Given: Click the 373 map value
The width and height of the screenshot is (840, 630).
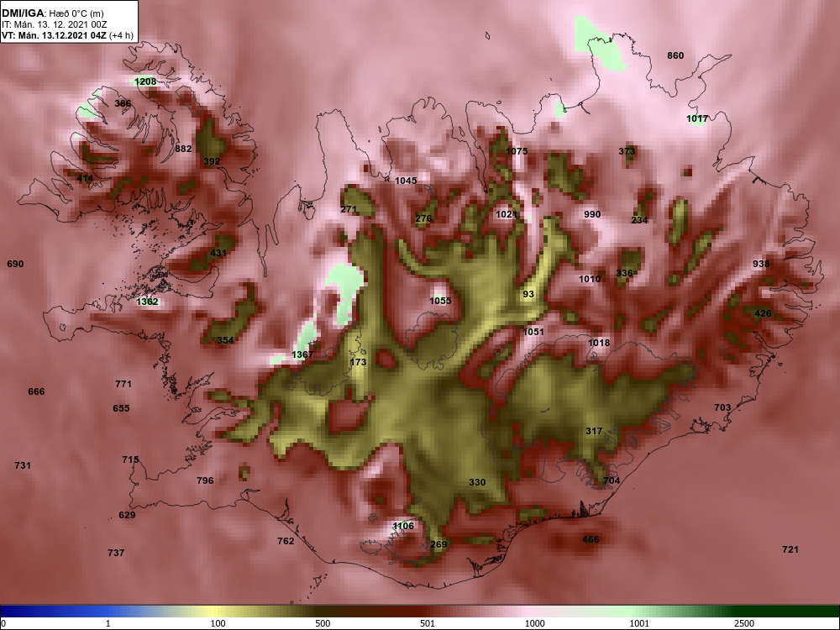Looking at the screenshot, I should pyautogui.click(x=627, y=151).
